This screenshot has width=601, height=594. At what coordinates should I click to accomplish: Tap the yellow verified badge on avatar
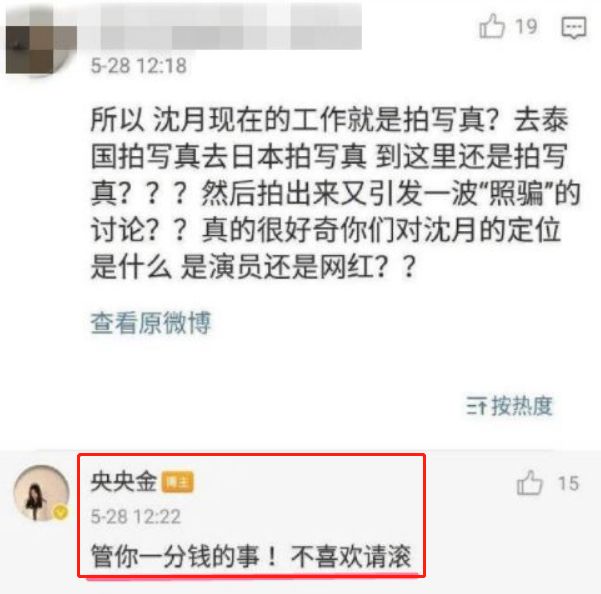click(61, 512)
